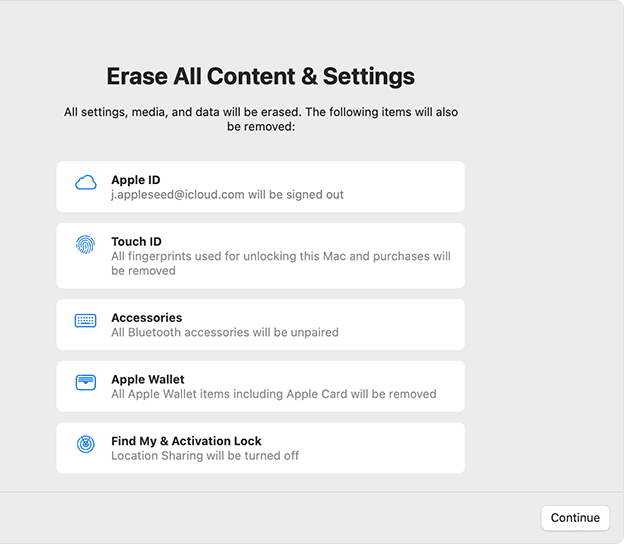Select the Apple Card will be removed text
624x544 pixels.
pyautogui.click(x=274, y=394)
